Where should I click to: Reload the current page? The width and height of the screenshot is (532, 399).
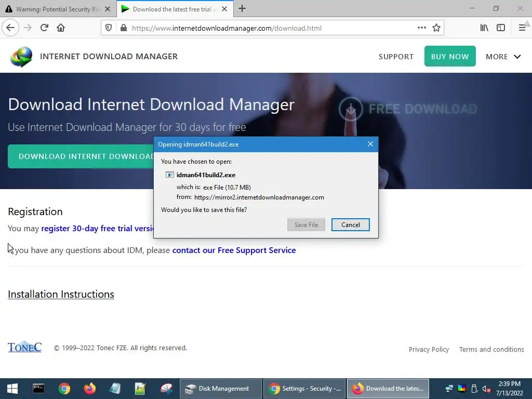point(44,28)
